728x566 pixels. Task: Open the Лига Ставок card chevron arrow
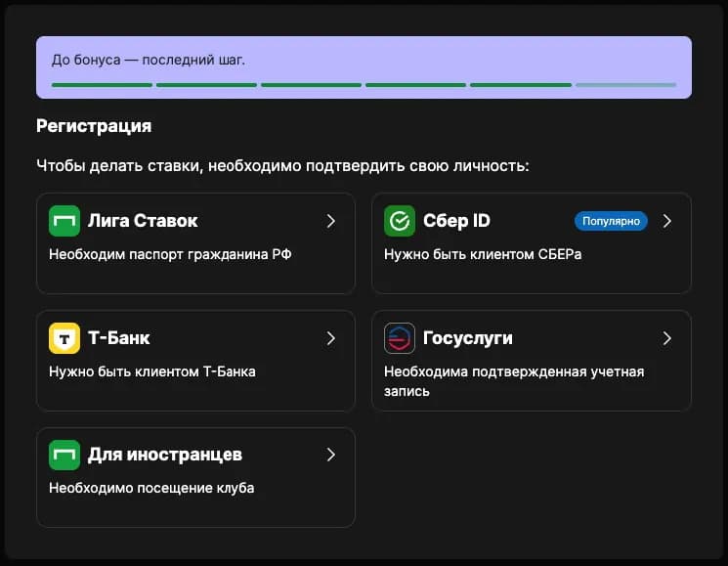pyautogui.click(x=330, y=221)
